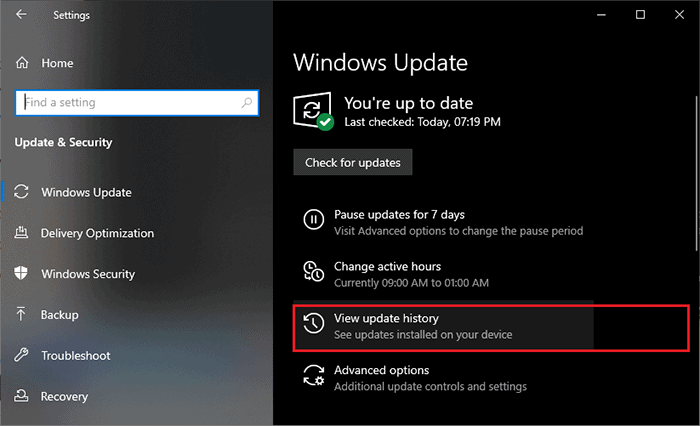Click the 'Settings' window title text
The height and width of the screenshot is (426, 700).
coord(71,15)
